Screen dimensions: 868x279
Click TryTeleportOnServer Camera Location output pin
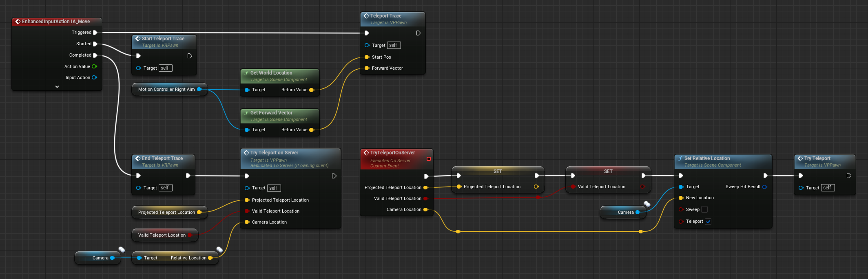pyautogui.click(x=425, y=209)
